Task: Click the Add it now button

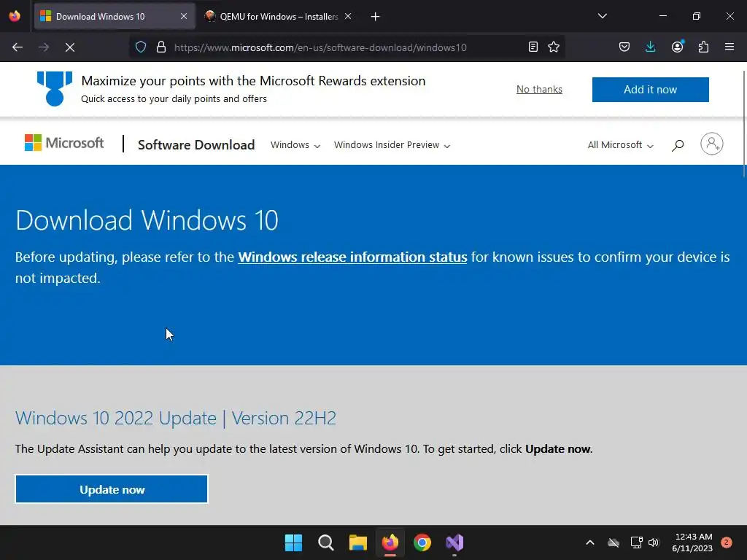Action: [650, 90]
